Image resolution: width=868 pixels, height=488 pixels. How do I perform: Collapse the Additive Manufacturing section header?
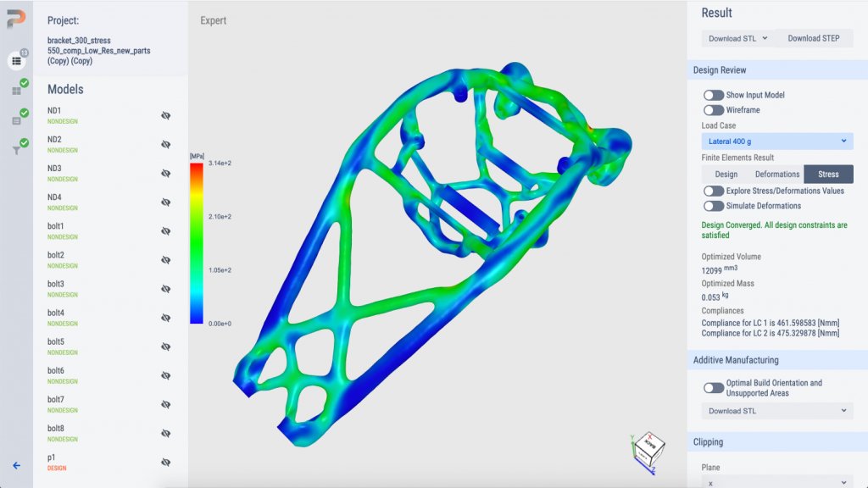(x=777, y=360)
